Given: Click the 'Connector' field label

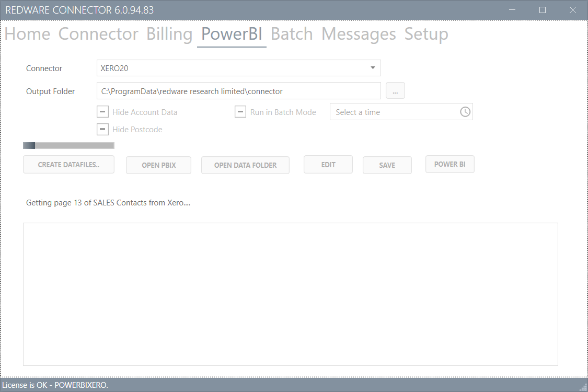Looking at the screenshot, I should pyautogui.click(x=44, y=68).
